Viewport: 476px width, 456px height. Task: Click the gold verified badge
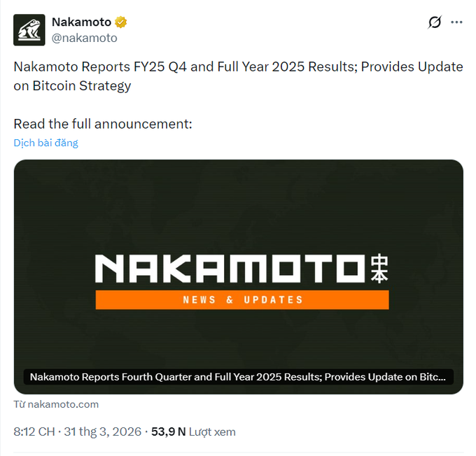121,22
